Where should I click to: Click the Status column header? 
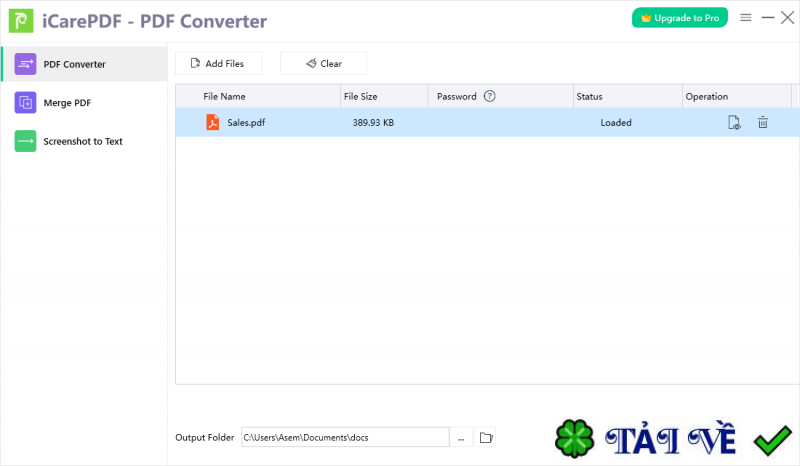pos(628,96)
